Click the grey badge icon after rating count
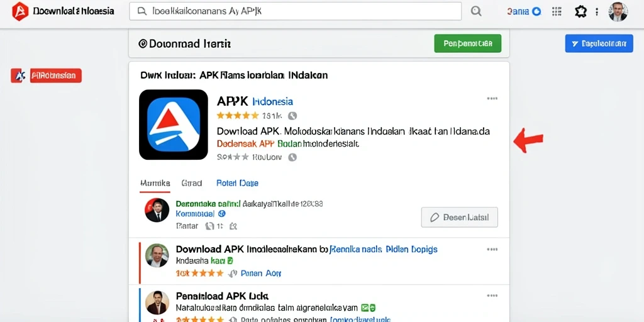The image size is (644, 322). coord(292,116)
